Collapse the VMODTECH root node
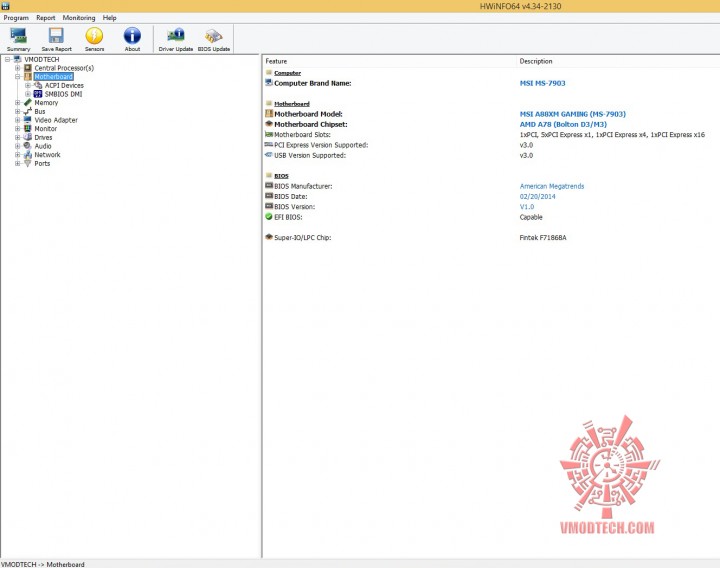The image size is (720, 568). pos(7,59)
